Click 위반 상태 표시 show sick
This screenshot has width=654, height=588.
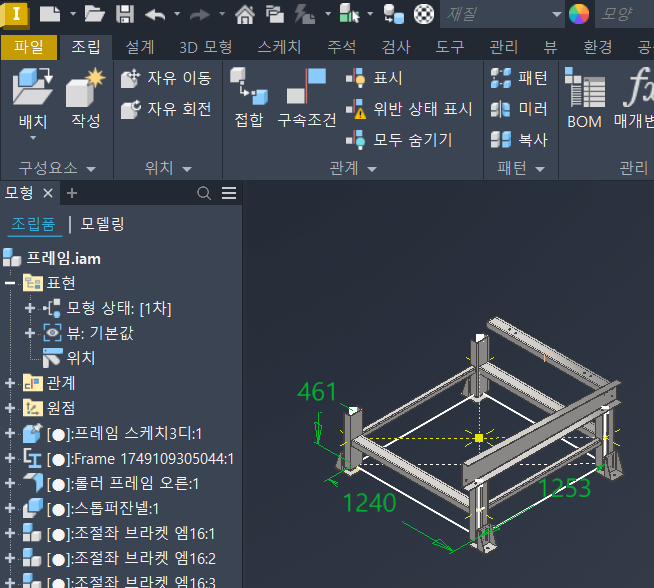(409, 109)
